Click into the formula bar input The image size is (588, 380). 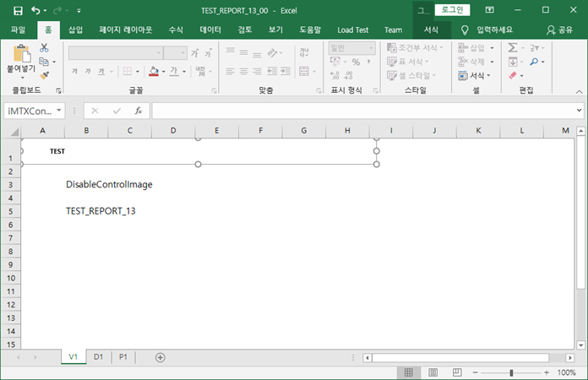(x=363, y=111)
